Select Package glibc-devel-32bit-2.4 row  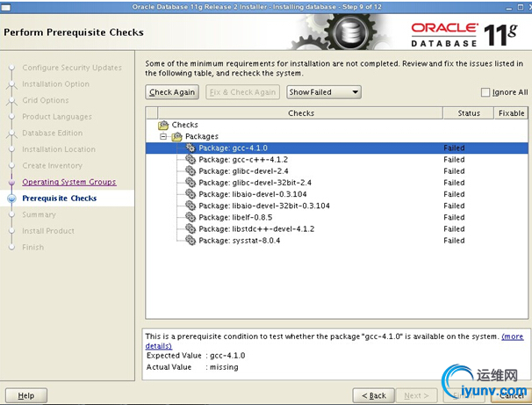[x=336, y=183]
